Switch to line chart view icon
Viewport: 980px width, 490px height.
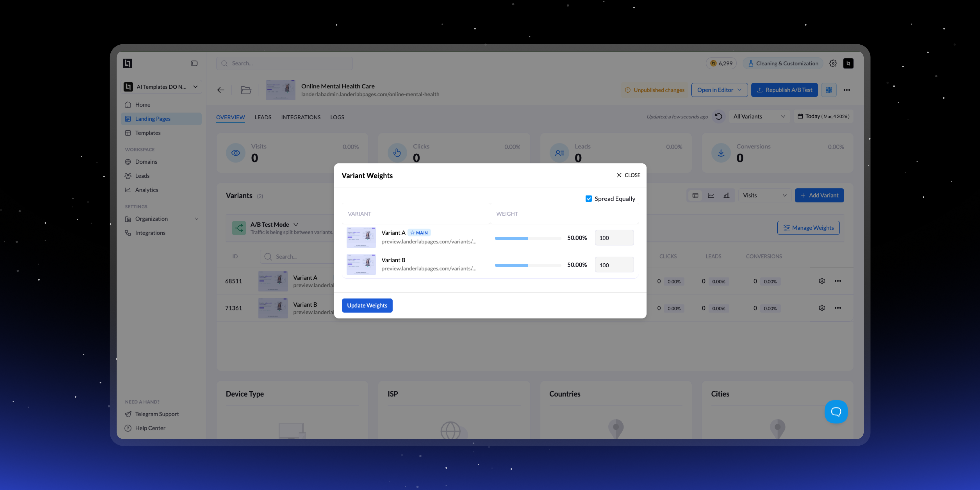click(x=711, y=196)
